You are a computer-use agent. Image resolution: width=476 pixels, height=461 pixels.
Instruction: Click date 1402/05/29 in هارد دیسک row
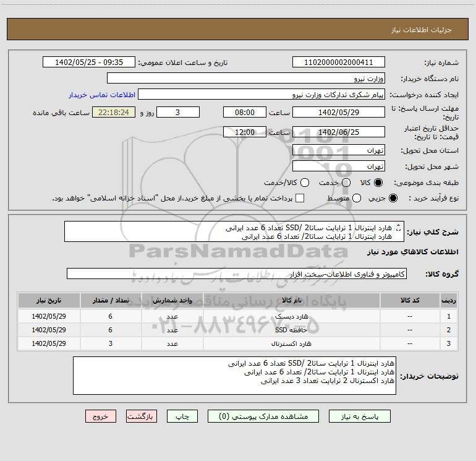(49, 316)
